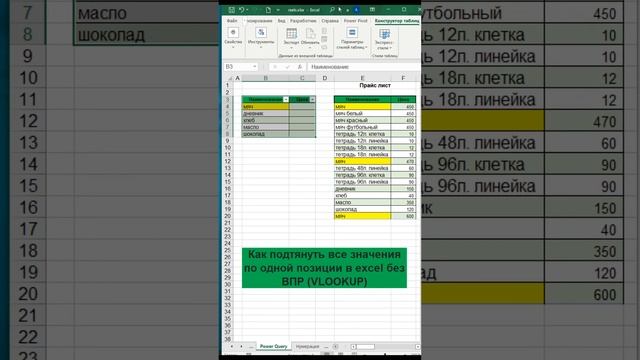Select the мяч белый cell
This screenshot has height=360, width=640.
click(362, 113)
